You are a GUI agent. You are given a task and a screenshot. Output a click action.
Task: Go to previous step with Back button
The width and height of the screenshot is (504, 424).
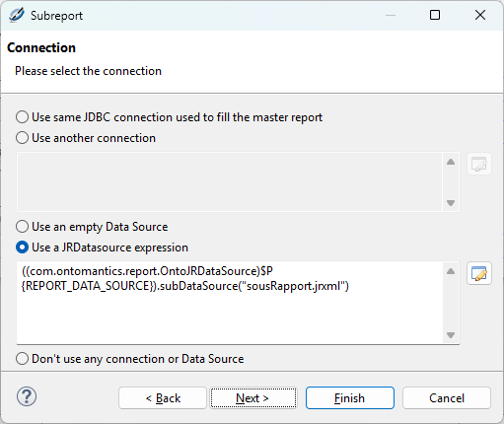163,398
